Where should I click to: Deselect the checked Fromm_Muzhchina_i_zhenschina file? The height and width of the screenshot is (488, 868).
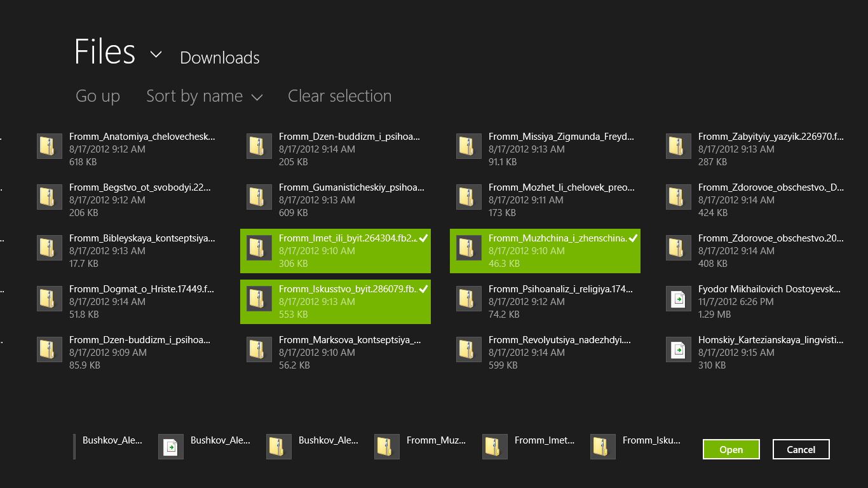pos(545,251)
